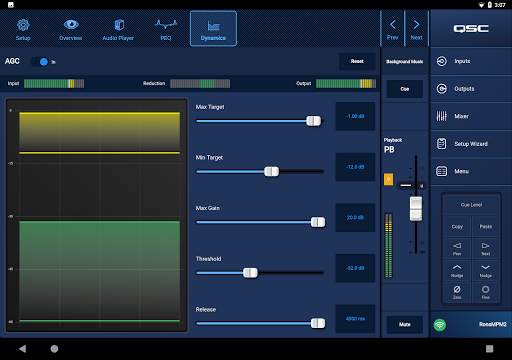Click the Threshold slider handle
This screenshot has width=512, height=360.
click(250, 273)
